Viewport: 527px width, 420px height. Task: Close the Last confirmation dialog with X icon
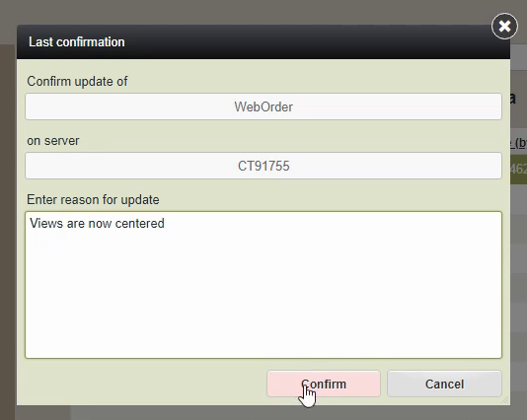504,27
